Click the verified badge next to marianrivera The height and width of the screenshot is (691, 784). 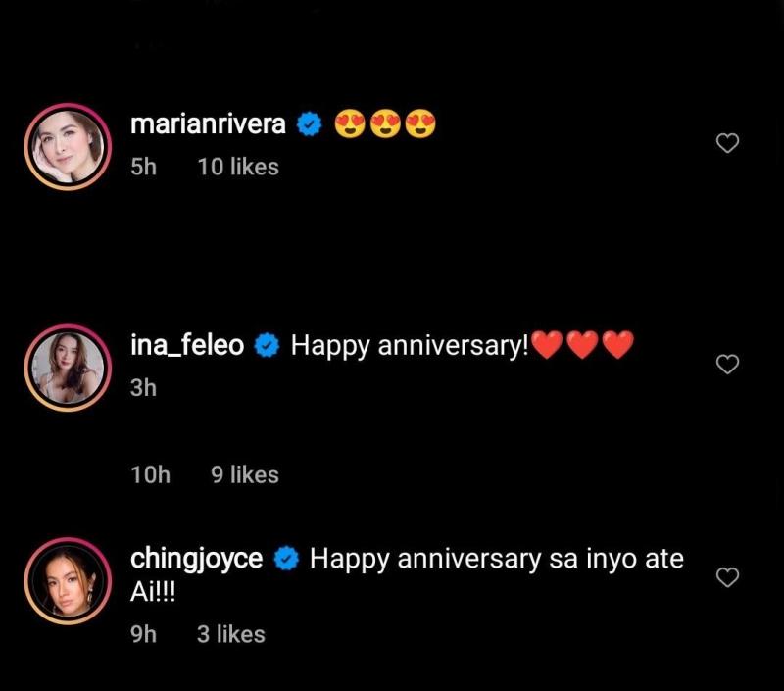[x=310, y=124]
